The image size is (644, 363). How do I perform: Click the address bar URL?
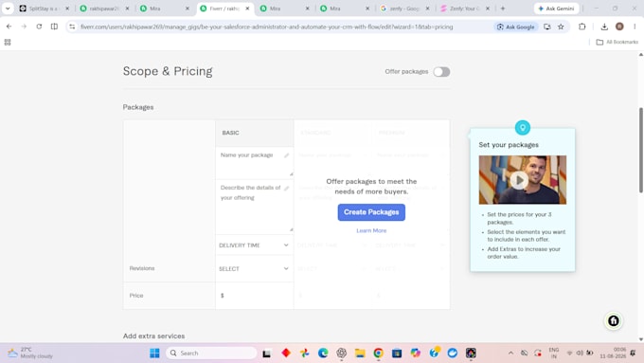pos(266,27)
